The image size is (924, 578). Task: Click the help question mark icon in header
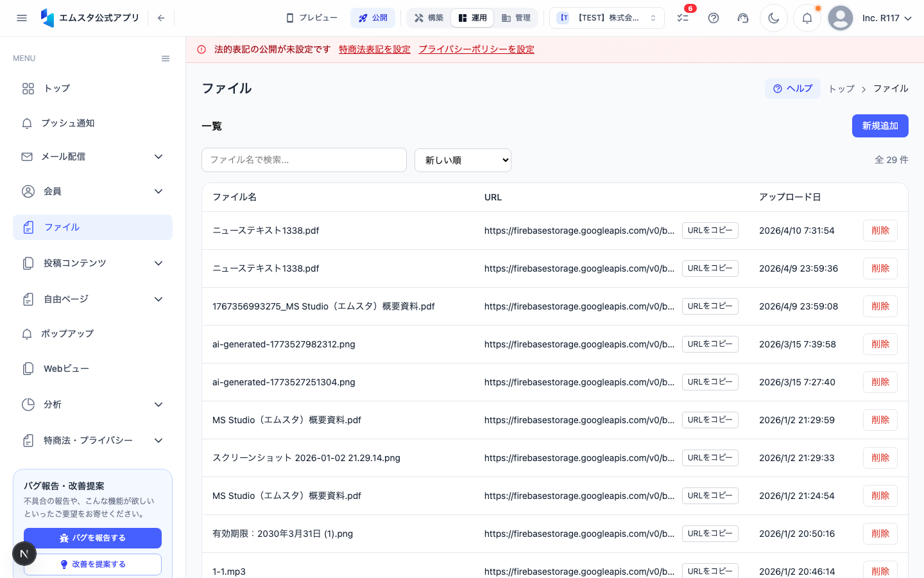tap(714, 18)
